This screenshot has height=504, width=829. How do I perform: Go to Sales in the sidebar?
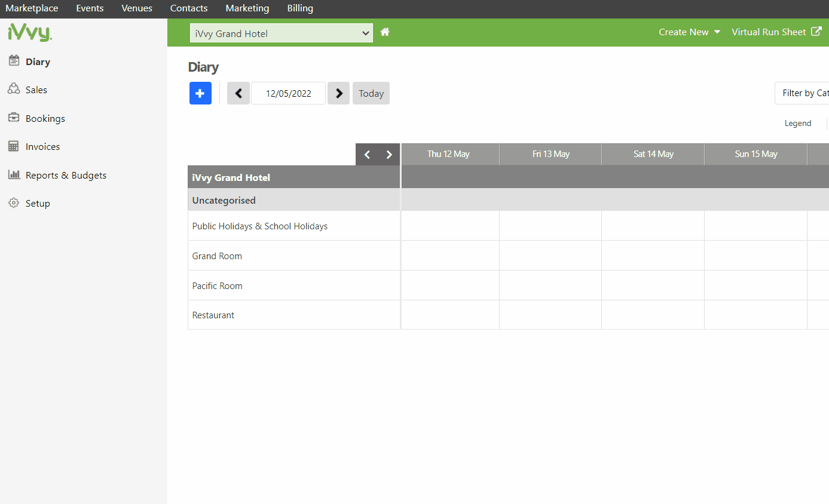coord(36,90)
